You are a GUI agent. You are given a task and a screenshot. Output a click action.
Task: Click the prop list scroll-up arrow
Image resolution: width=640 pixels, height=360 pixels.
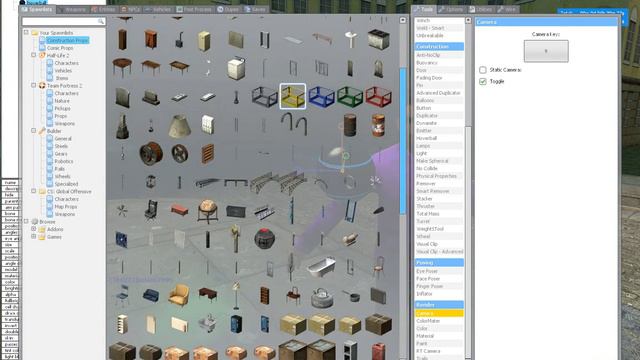(x=402, y=20)
